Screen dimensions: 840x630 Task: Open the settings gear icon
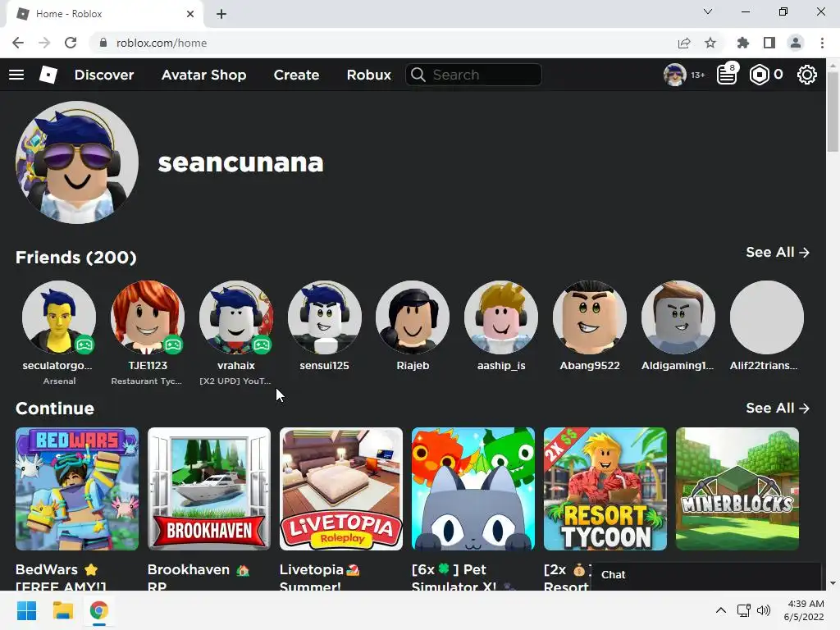coord(807,75)
